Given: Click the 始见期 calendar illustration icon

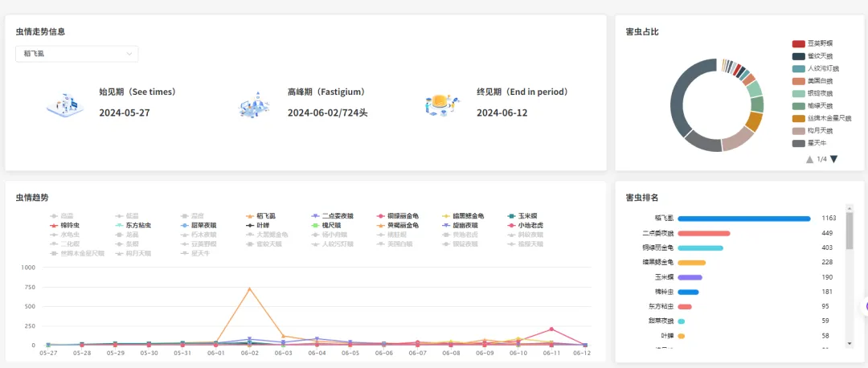Looking at the screenshot, I should (66, 104).
